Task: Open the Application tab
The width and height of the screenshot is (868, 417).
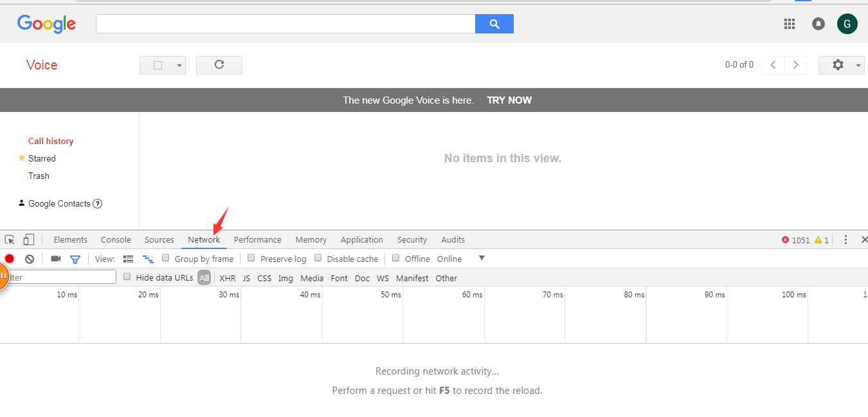Action: tap(362, 239)
